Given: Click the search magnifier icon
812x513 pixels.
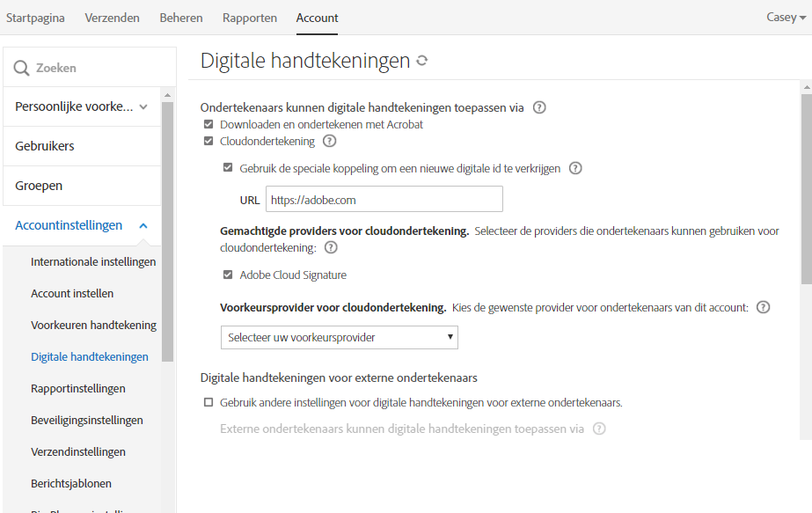Looking at the screenshot, I should coord(19,66).
